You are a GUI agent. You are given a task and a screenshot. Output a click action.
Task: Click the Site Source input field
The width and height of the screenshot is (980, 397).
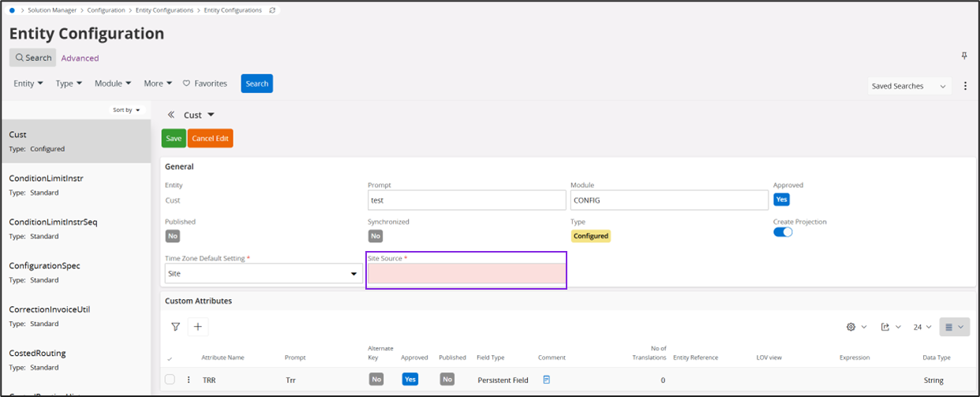coord(466,274)
